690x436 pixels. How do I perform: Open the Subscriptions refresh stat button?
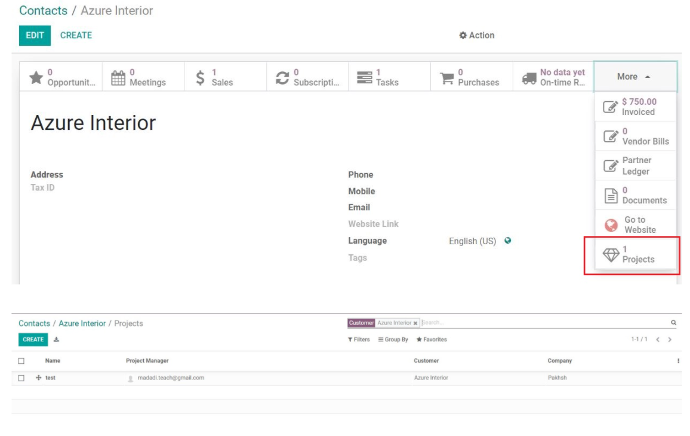tap(308, 77)
